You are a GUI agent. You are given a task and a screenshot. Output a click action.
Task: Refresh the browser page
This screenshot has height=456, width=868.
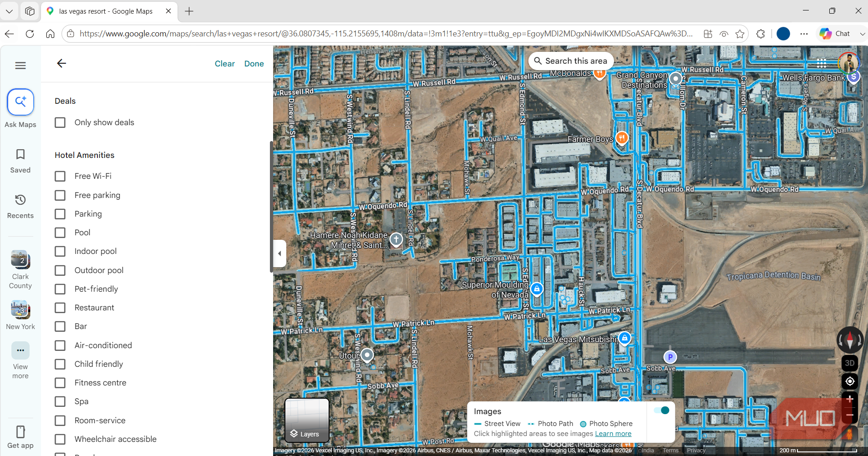(x=30, y=34)
